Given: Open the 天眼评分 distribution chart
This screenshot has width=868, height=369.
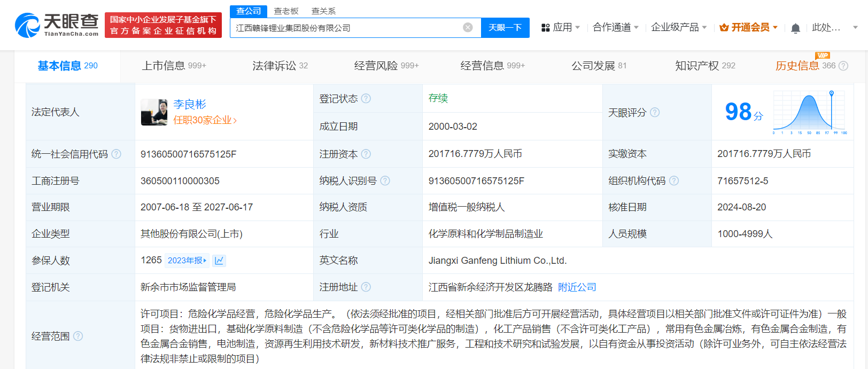Looking at the screenshot, I should click(809, 113).
